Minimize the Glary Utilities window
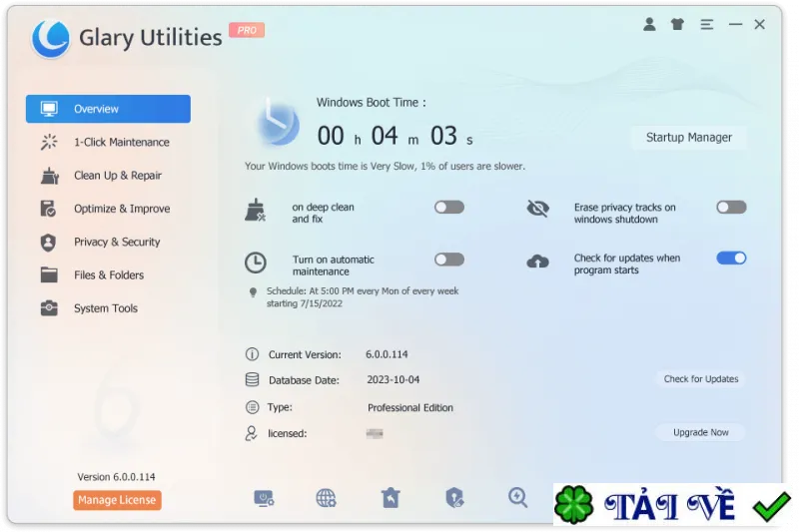 (735, 24)
